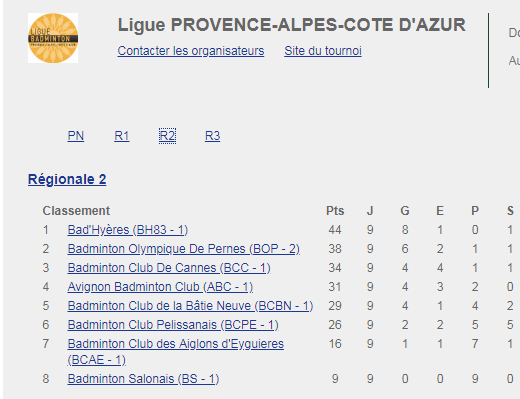Screen dimensions: 520x399
Task: Switch to the PN division tab
Action: [76, 136]
